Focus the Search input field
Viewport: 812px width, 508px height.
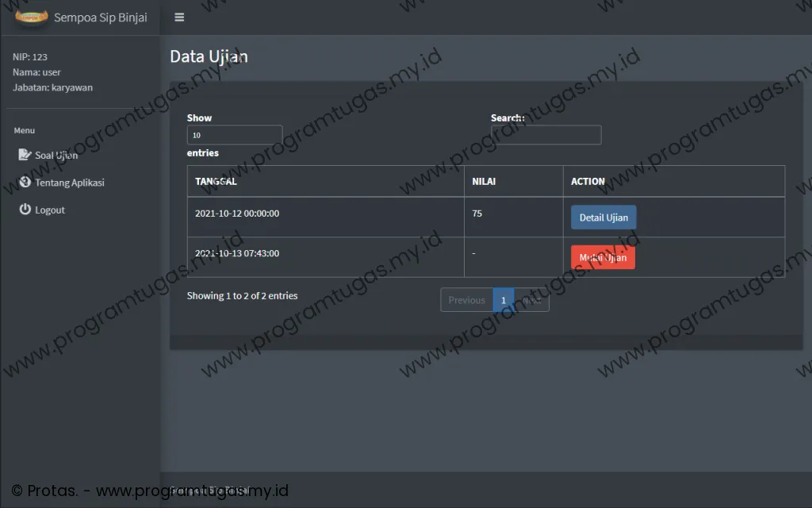point(546,135)
